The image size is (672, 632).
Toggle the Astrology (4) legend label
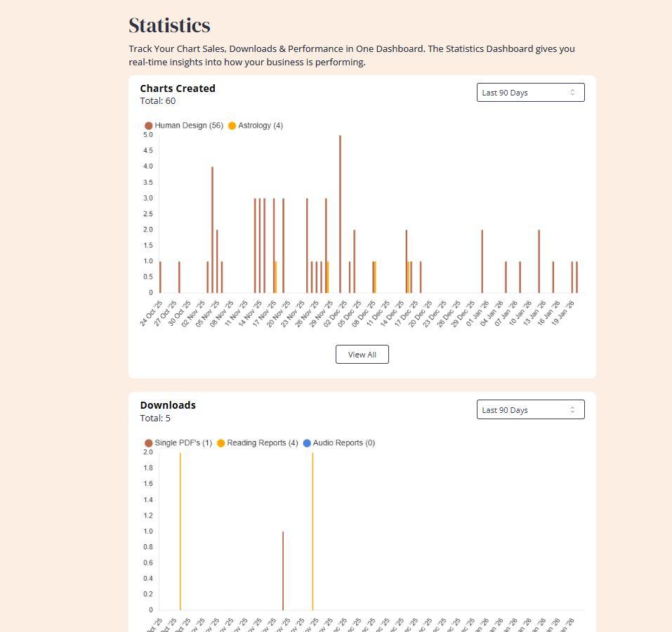pos(260,126)
